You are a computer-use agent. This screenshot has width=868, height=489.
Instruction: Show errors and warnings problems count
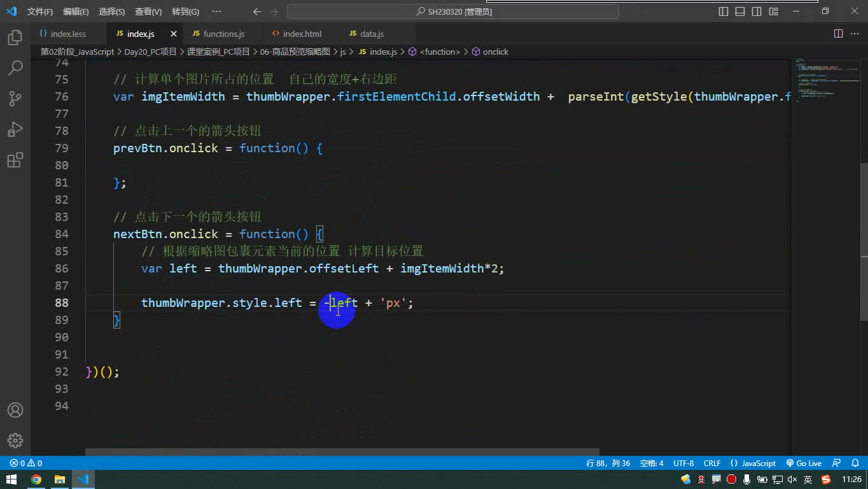(26, 463)
